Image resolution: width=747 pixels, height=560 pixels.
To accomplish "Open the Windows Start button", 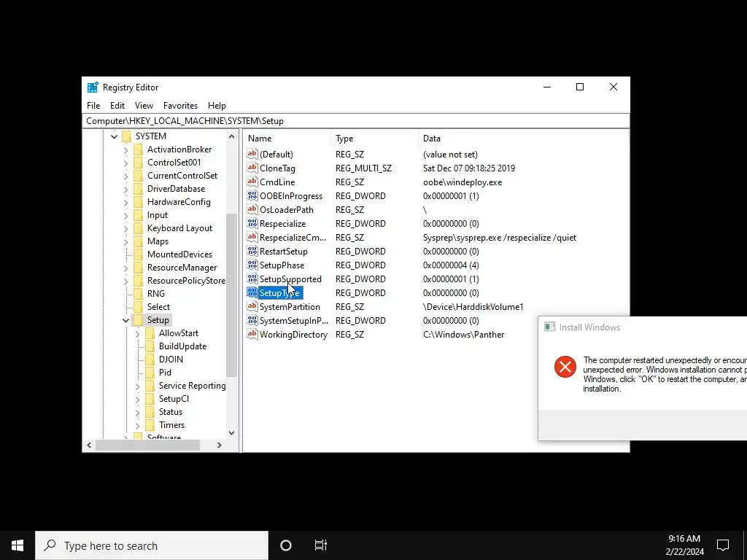I will click(x=18, y=545).
